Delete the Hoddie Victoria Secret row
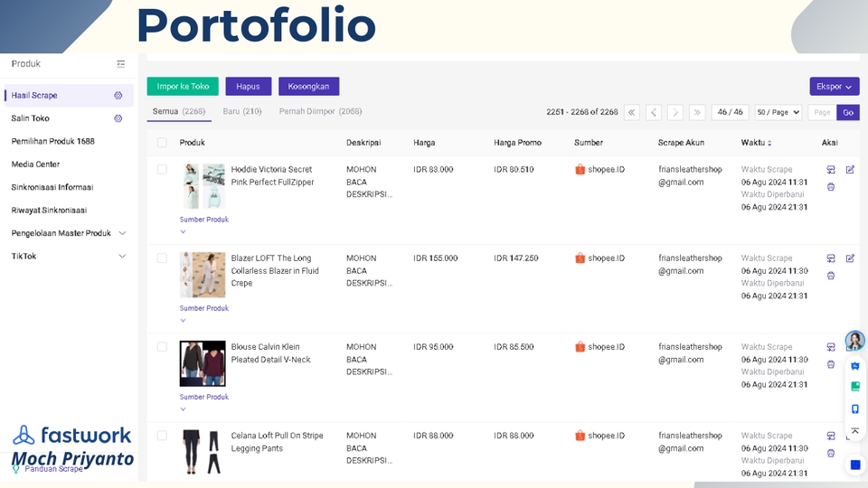Viewport: 868px width, 488px height. 831,187
